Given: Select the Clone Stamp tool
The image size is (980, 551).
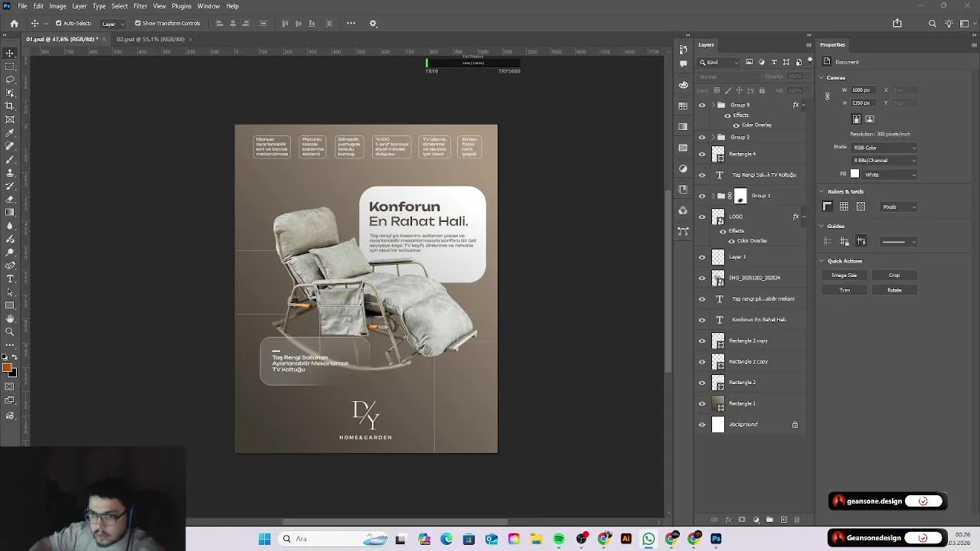Looking at the screenshot, I should (10, 172).
